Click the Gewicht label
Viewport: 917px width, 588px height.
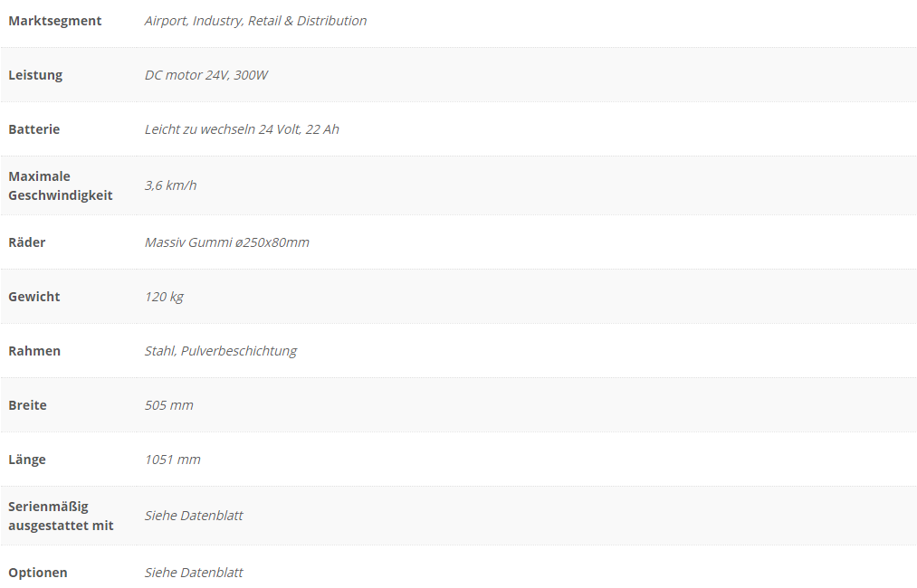(33, 297)
